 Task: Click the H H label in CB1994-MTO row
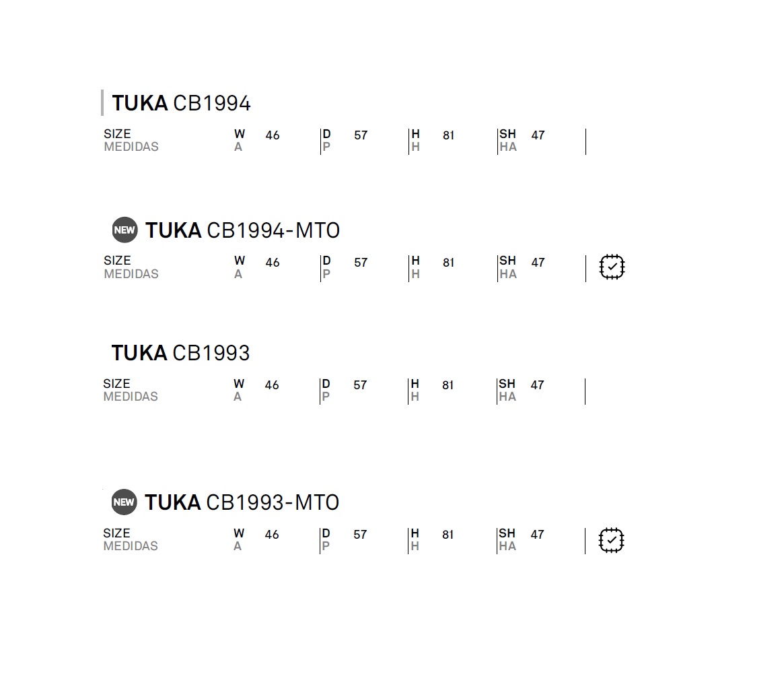(x=415, y=267)
